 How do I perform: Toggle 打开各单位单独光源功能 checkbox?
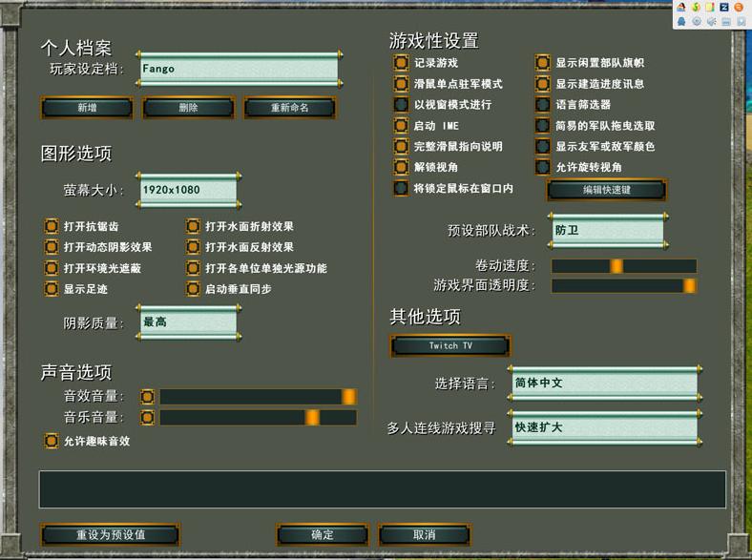point(193,267)
